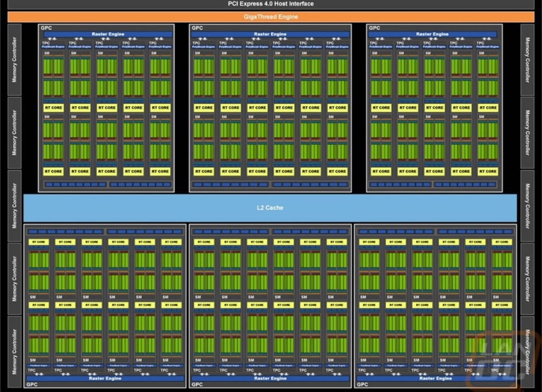Select the Raster Engine in the bottom-right GPC
The height and width of the screenshot is (392, 542).
pos(436,378)
